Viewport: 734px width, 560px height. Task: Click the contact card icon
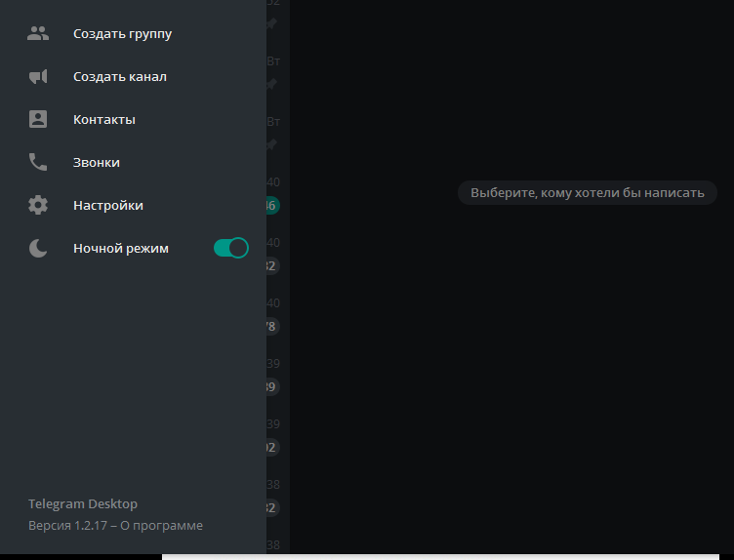tap(38, 119)
